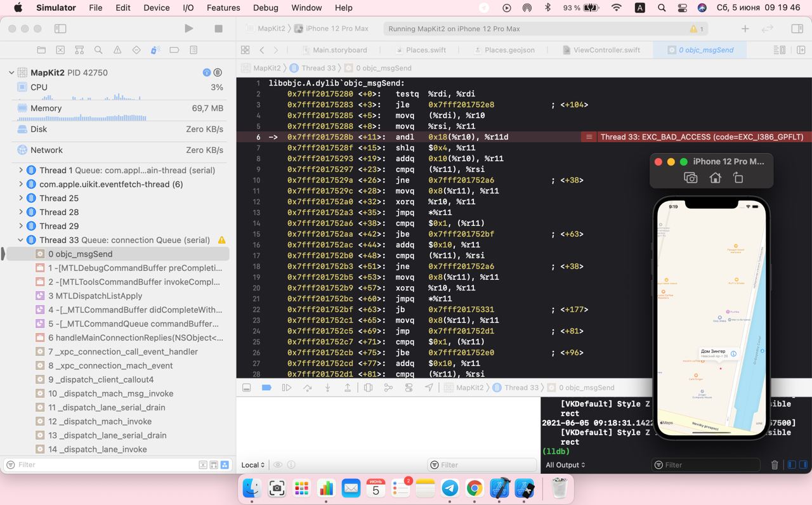
Task: Select the MTLDispatchListApply stack frame
Action: click(99, 296)
